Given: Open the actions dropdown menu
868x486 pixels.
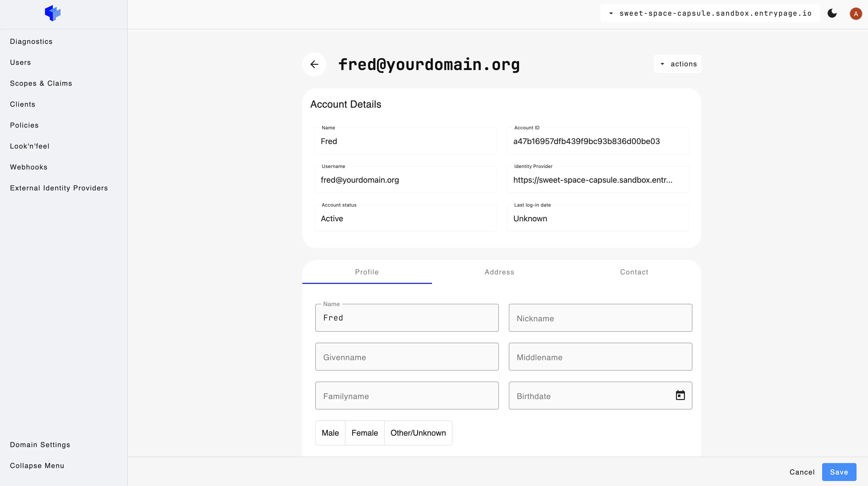Looking at the screenshot, I should 678,64.
